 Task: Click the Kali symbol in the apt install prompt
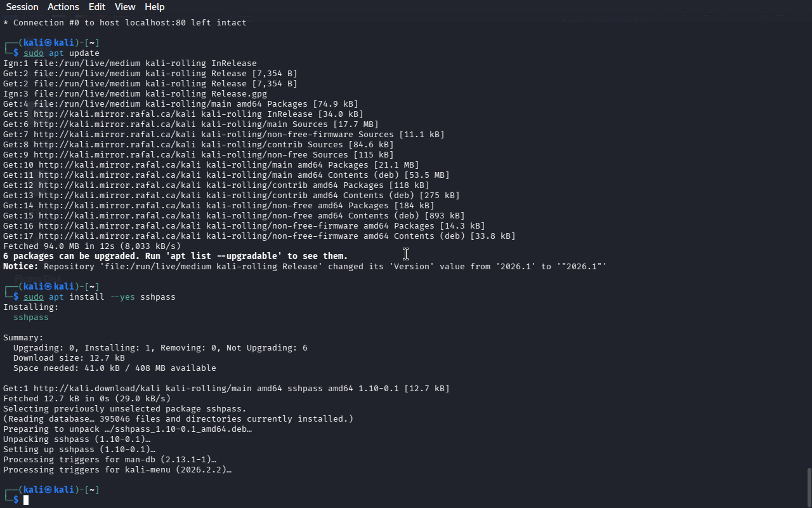[x=48, y=287]
